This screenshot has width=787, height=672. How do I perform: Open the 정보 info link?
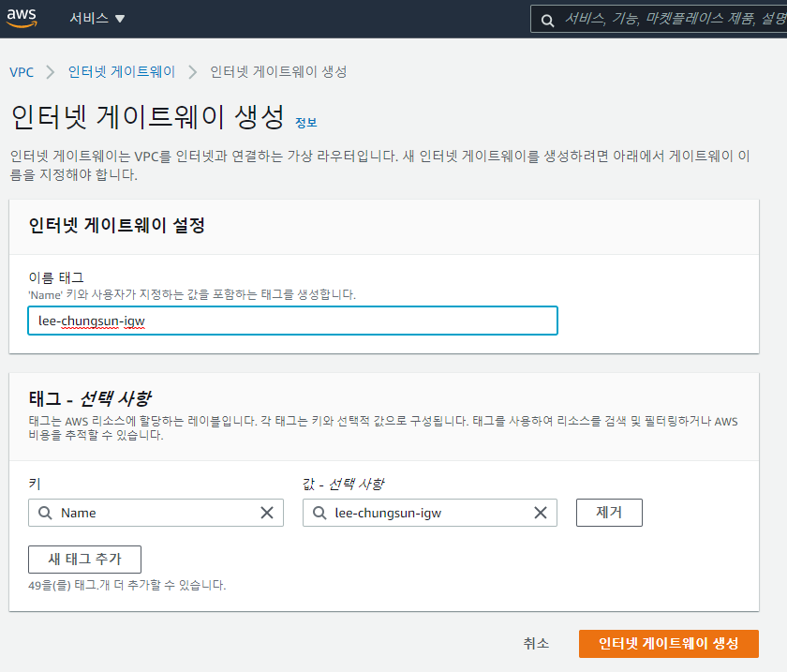(x=306, y=123)
